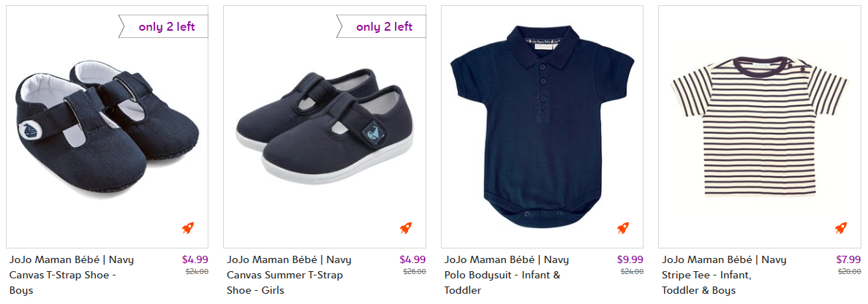Click $4.99 price of boys T-Strap shoe
This screenshot has width=868, height=304.
[195, 259]
